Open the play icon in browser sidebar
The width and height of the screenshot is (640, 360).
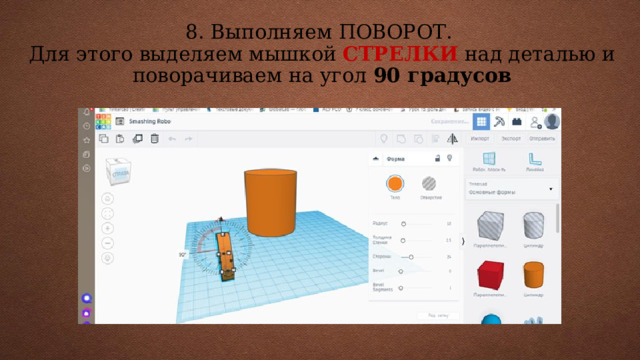click(x=87, y=168)
